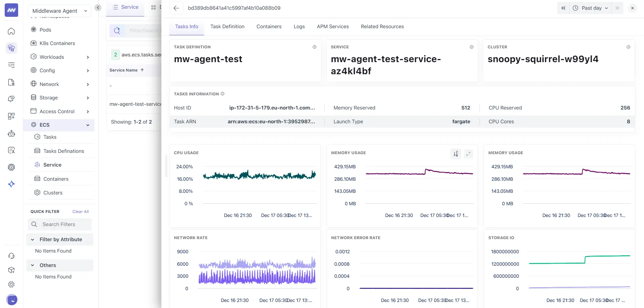
Task: Open the Help headset icon in sidebar
Action: pyautogui.click(x=11, y=256)
